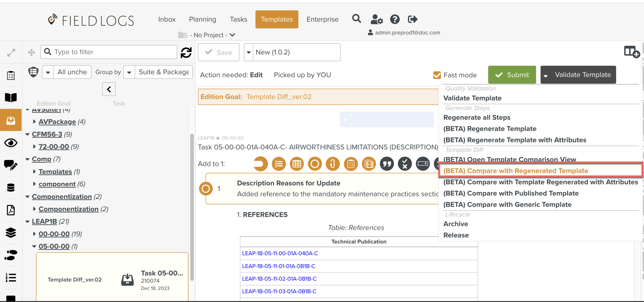
Task: Toggle the Fast mode checkbox
Action: click(437, 75)
